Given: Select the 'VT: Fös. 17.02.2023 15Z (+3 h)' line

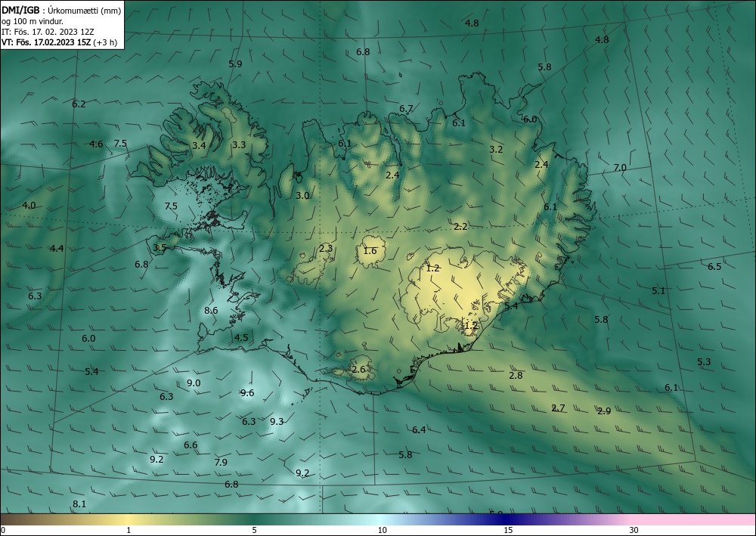Looking at the screenshot, I should tap(59, 42).
